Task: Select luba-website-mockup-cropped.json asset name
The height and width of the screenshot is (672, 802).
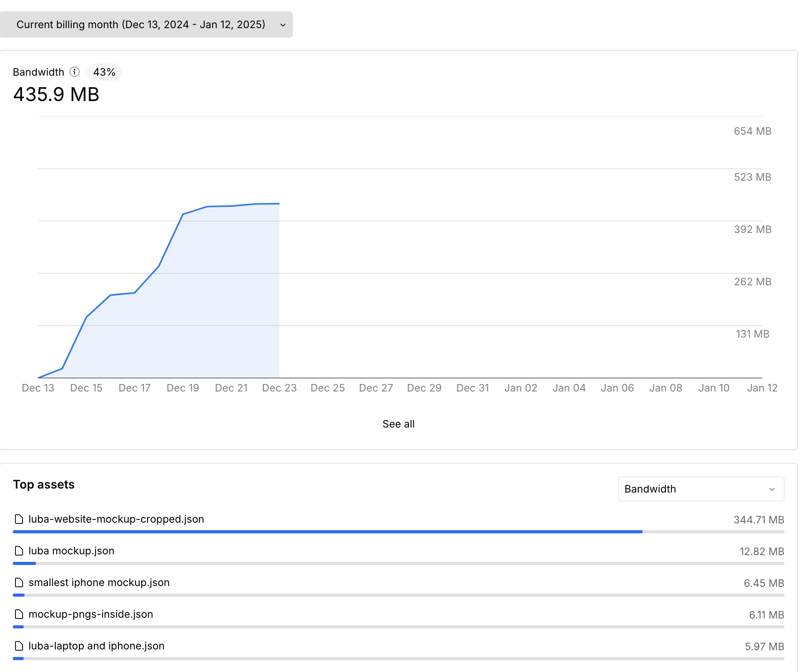Action: (116, 519)
